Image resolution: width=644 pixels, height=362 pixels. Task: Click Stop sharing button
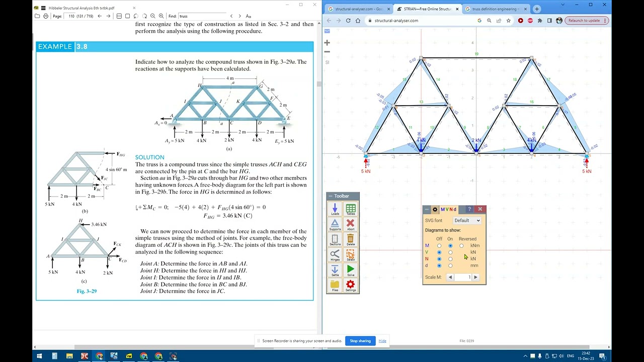[x=360, y=341]
